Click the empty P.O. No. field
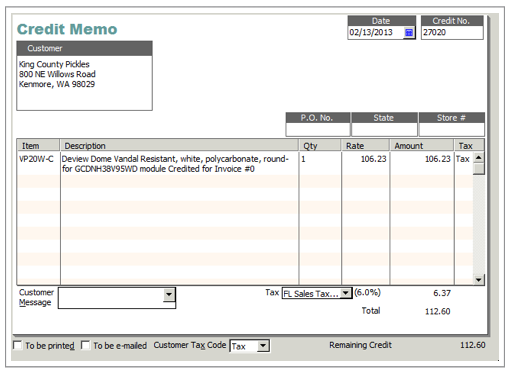 pos(318,129)
